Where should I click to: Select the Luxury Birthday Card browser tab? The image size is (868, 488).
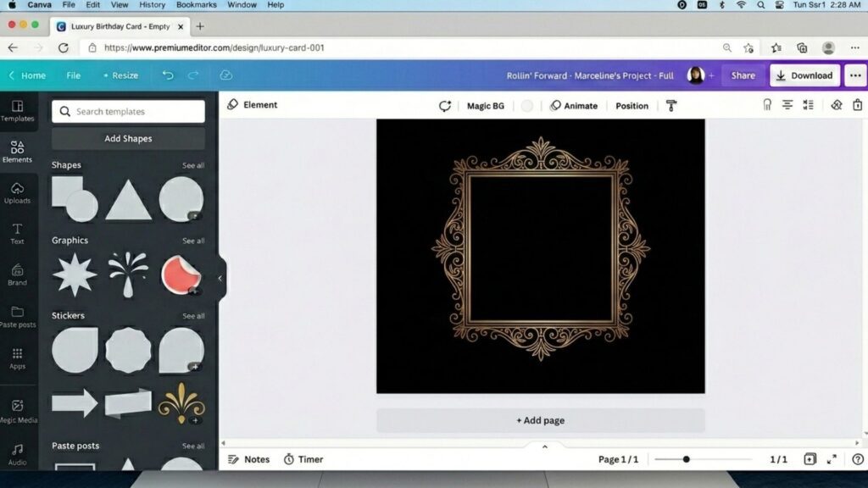pos(120,26)
